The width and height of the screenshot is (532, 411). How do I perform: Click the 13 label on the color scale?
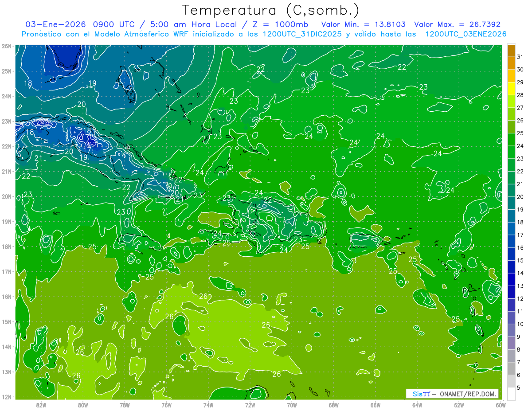pos(520,286)
